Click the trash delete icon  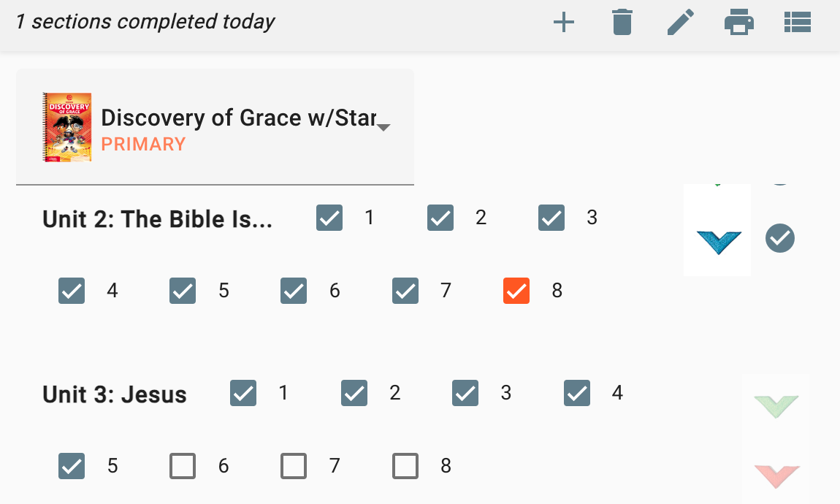(622, 23)
